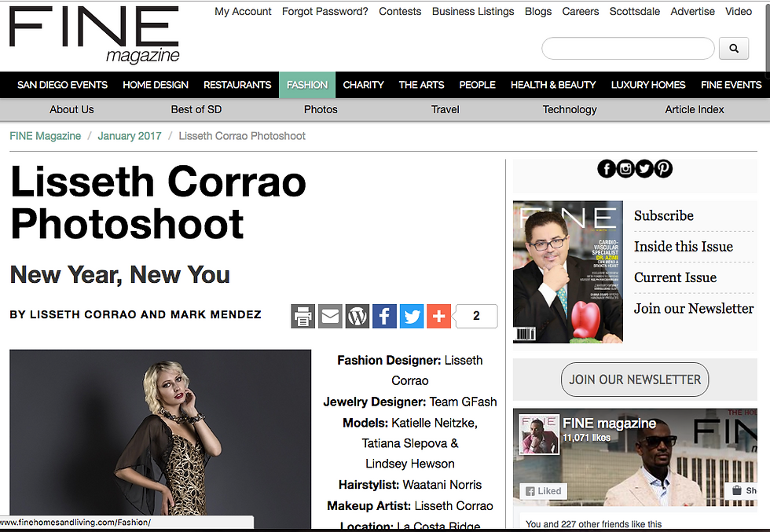Open the Luxury Homes section
Viewport: 770px width, 532px height.
pyautogui.click(x=648, y=85)
